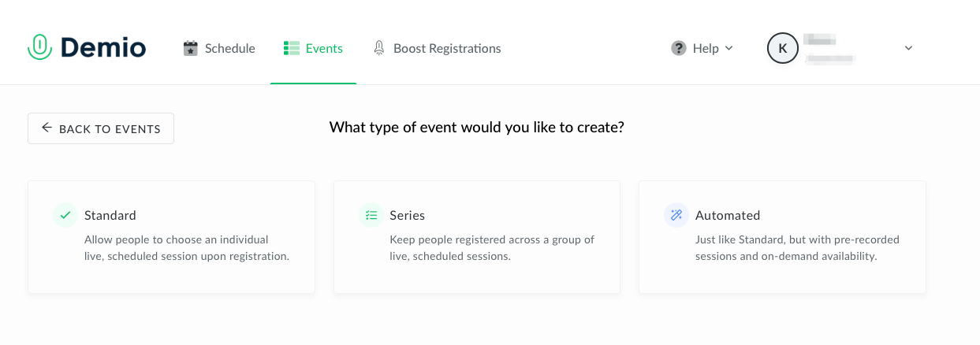This screenshot has height=345, width=980.
Task: Select the Series event type card
Action: (477, 237)
